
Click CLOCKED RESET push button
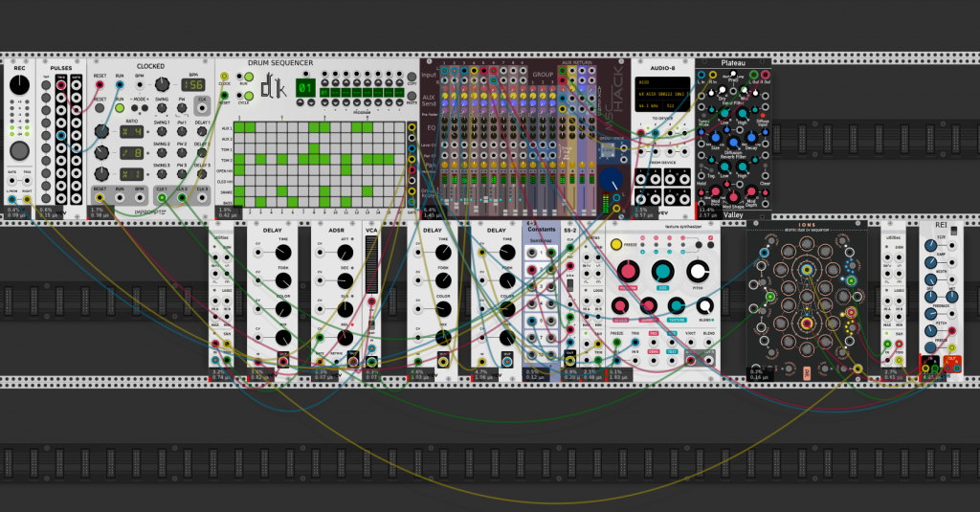click(100, 108)
